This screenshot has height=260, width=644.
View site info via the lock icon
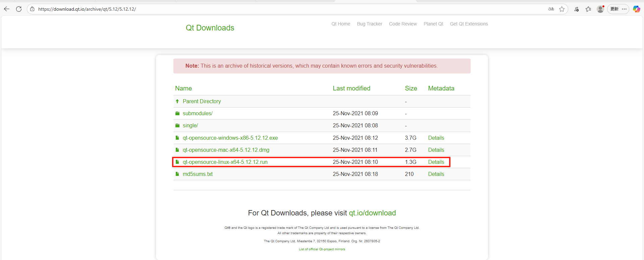[x=32, y=9]
